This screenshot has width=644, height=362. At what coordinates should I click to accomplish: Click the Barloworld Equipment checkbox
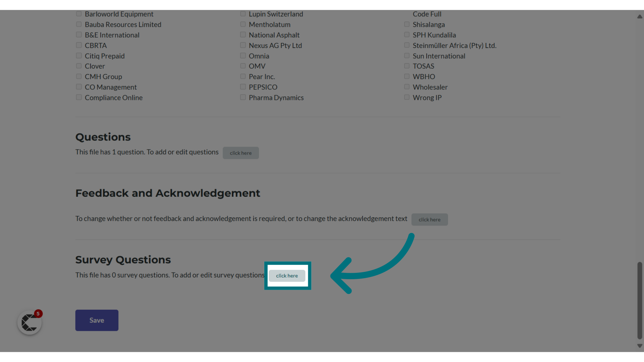[x=79, y=13]
